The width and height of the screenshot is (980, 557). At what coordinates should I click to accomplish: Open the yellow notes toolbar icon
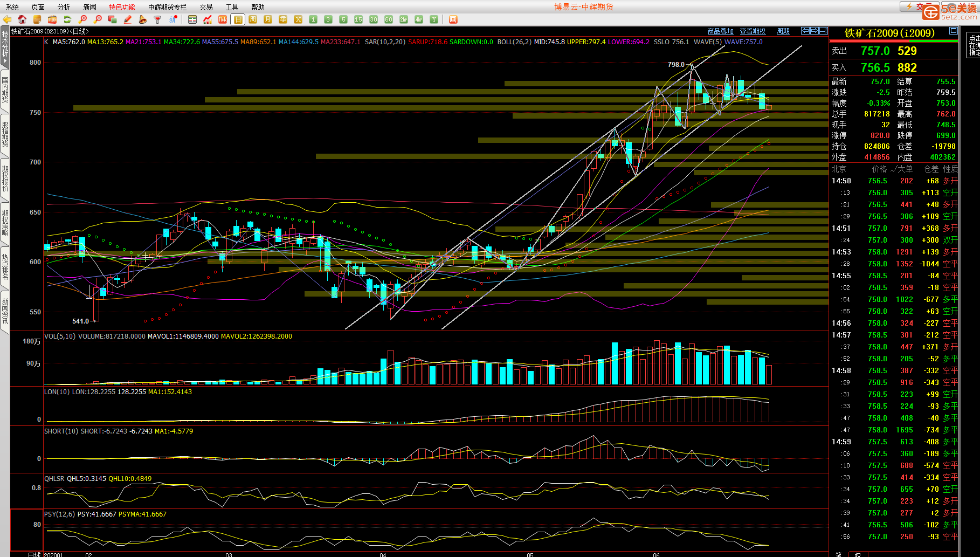pos(37,19)
